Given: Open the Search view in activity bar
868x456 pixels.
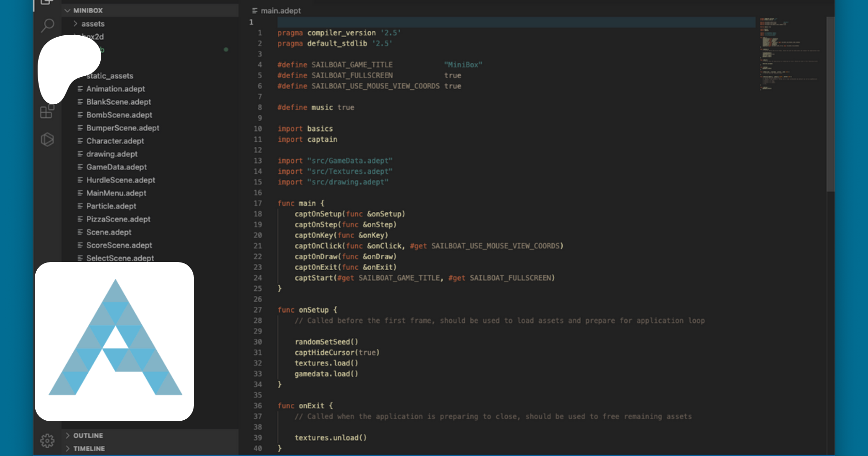Looking at the screenshot, I should 47,25.
